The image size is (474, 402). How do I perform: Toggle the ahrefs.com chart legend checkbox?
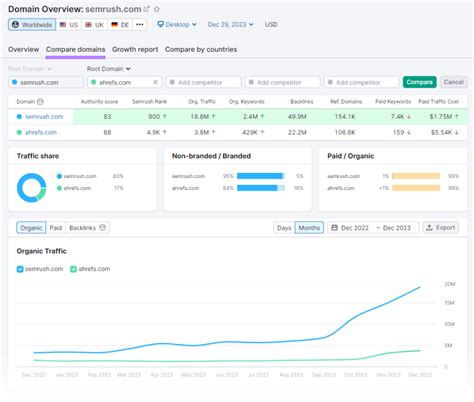click(x=73, y=269)
